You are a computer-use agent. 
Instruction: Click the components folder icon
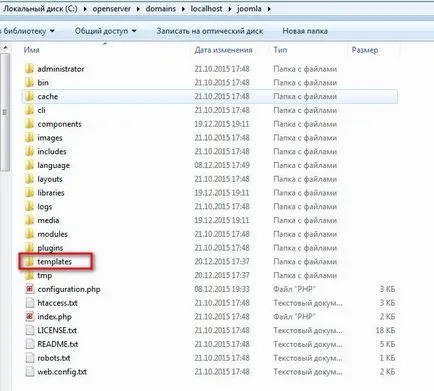[x=29, y=124]
